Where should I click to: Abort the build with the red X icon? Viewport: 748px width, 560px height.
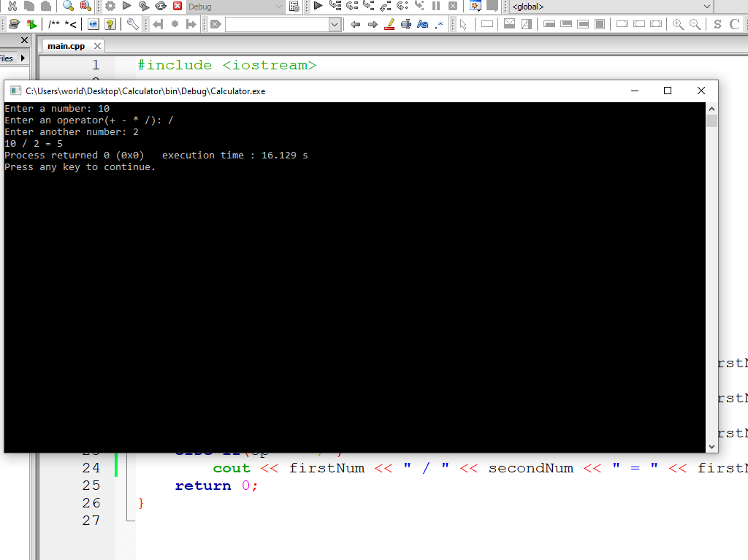178,6
